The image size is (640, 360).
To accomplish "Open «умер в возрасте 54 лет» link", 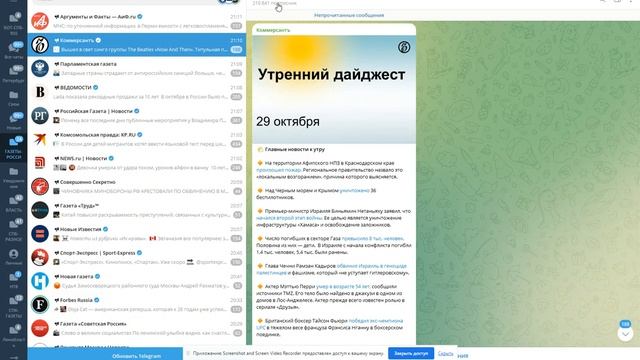I will click(343, 287).
